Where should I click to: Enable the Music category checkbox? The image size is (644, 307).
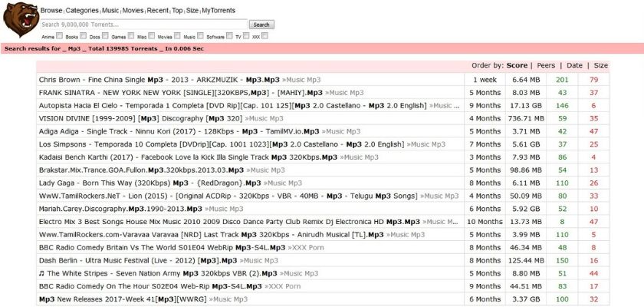point(200,36)
